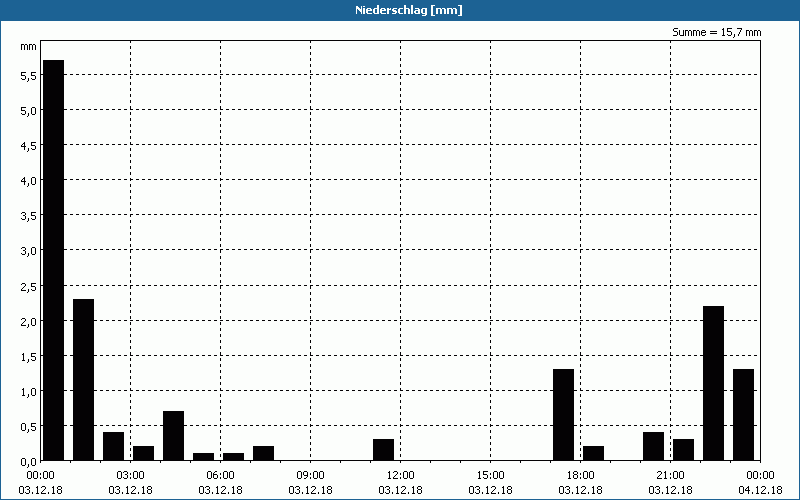The width and height of the screenshot is (800, 500).
Task: Click the Niederschlag [mm] chart title
Action: [x=409, y=10]
